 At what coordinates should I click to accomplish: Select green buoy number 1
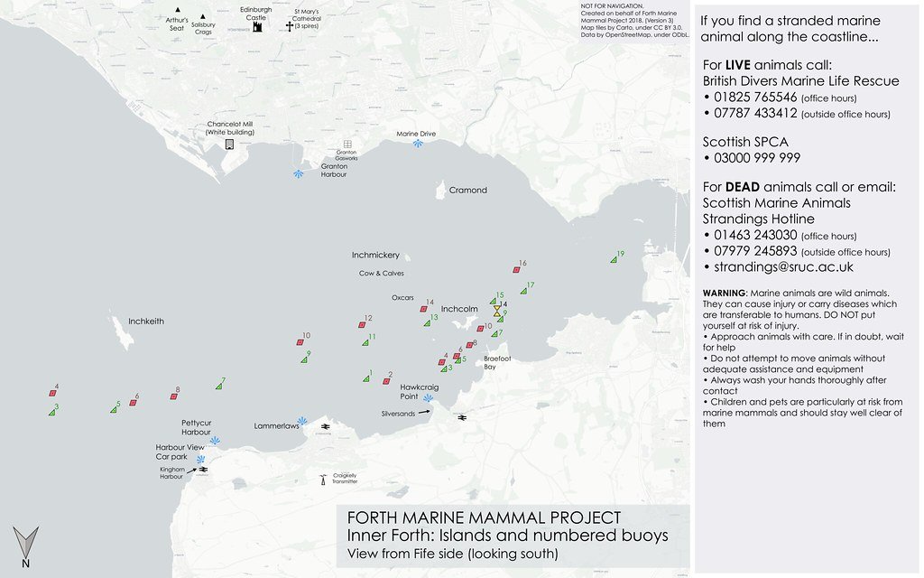coord(365,378)
